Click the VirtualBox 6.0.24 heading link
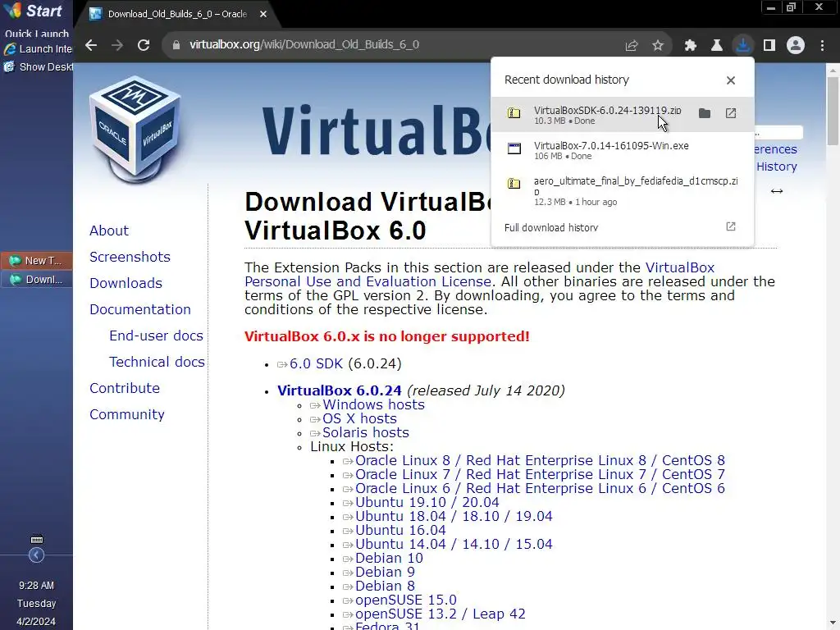 tap(339, 390)
